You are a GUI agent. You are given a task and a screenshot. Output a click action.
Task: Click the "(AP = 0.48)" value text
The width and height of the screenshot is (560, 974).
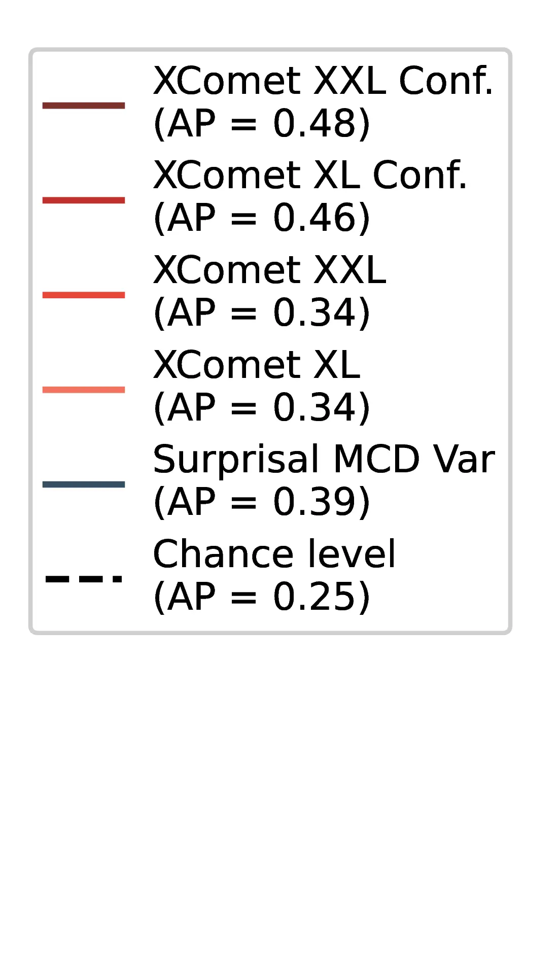coord(262,124)
